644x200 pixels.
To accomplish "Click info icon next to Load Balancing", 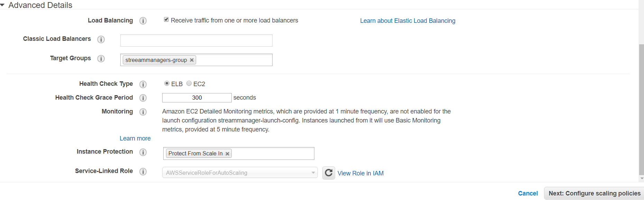I will point(143,21).
